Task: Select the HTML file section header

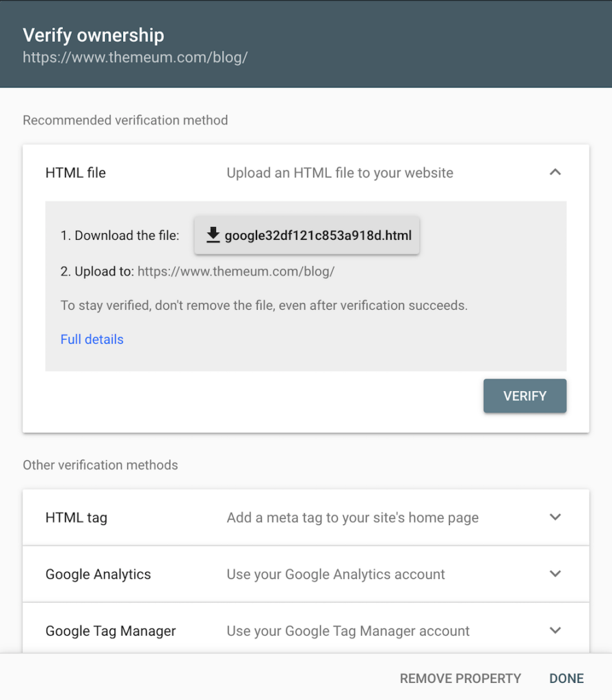Action: point(75,172)
